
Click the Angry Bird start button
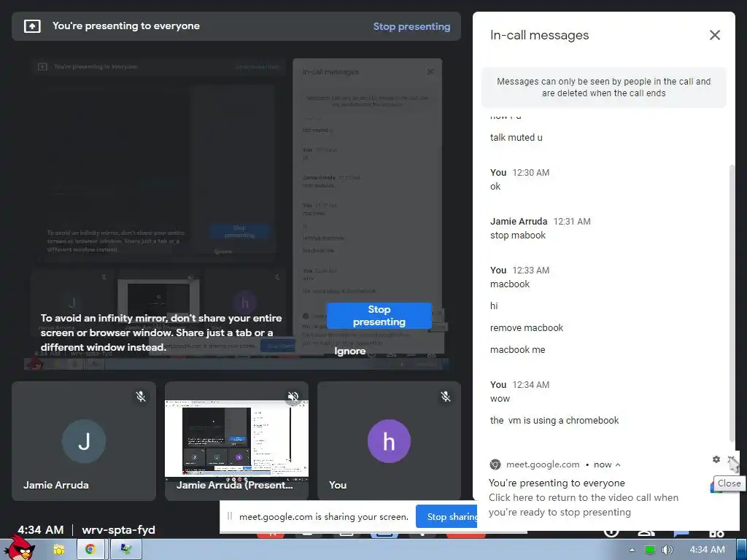[x=20, y=548]
